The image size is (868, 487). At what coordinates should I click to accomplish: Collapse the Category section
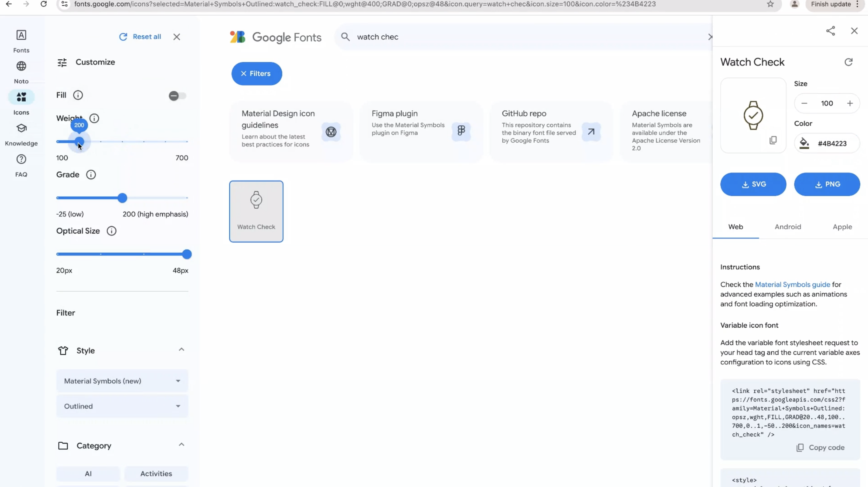tap(181, 445)
